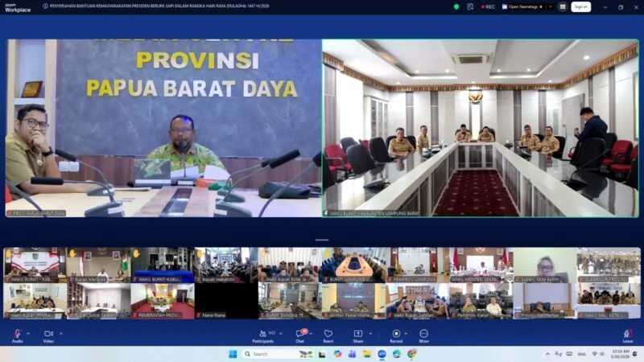Expand the Open Nametags dropdown arrow
644x362 pixels.
click(x=551, y=6)
